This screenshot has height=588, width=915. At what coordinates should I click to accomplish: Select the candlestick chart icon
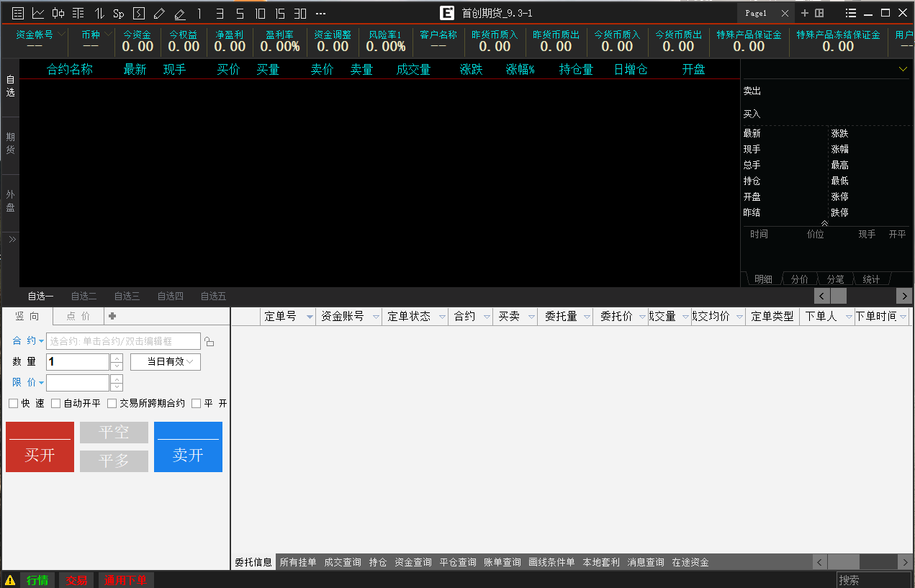58,13
